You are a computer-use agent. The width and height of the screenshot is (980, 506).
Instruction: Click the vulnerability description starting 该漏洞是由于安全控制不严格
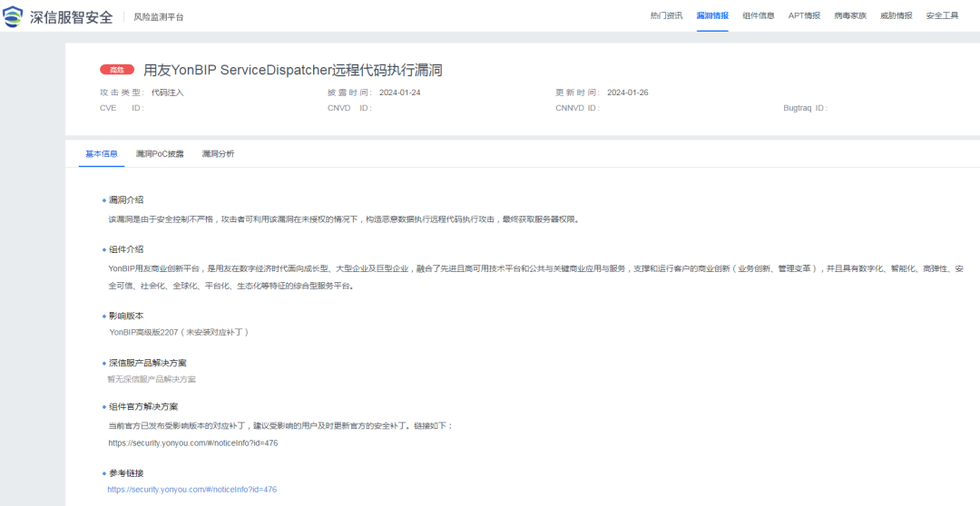click(345, 219)
